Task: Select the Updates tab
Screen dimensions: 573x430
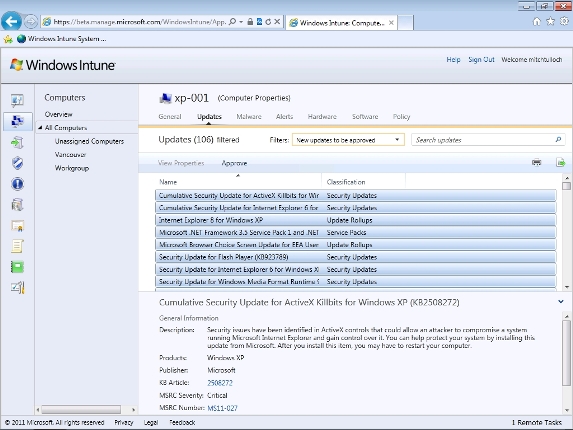Action: pos(209,117)
